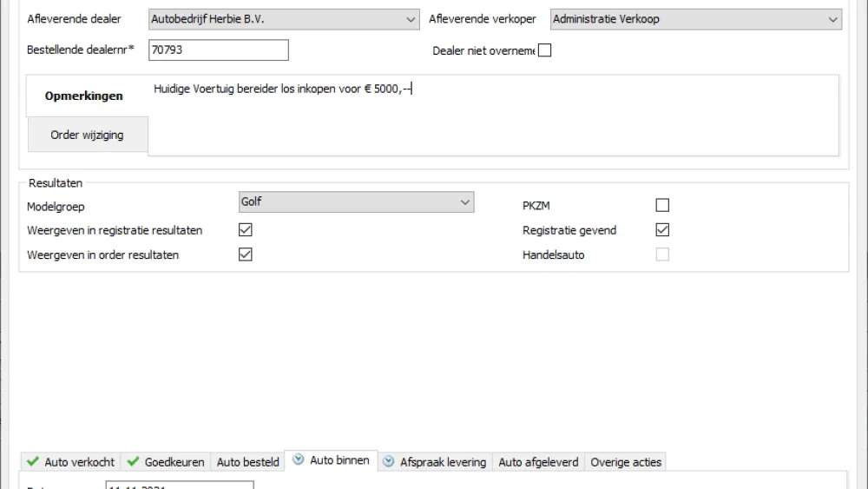Enable the PKZM checkbox
868x489 pixels.
662,206
